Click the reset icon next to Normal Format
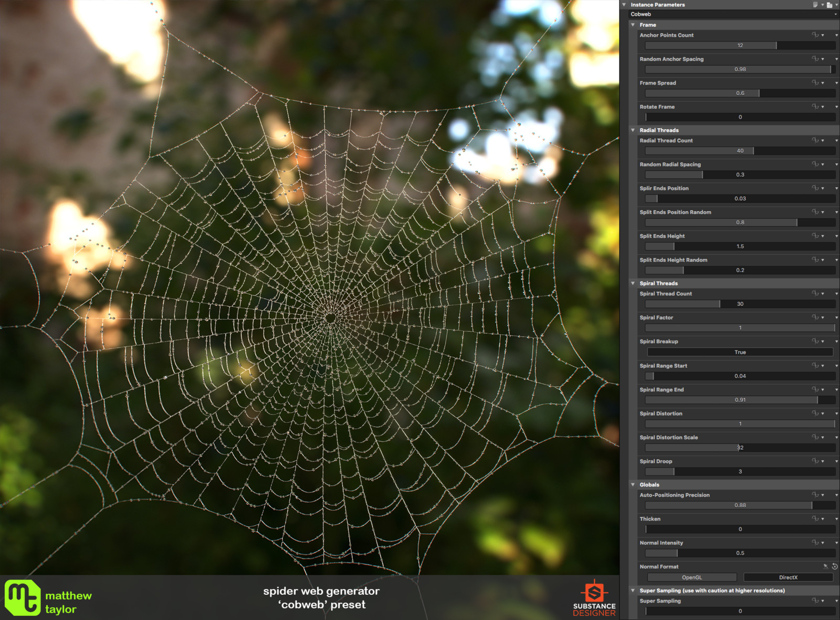The image size is (840, 620). [835, 566]
